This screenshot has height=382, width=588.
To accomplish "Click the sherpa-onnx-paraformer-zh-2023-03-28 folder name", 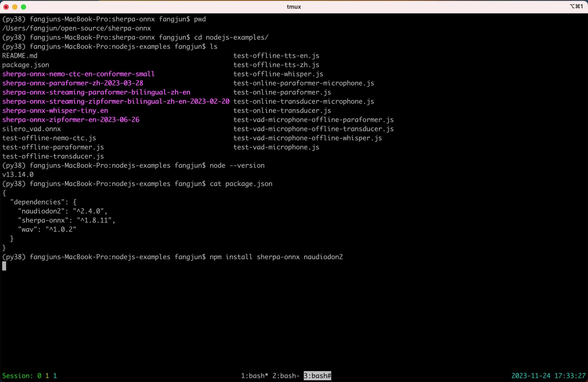I will (x=73, y=83).
